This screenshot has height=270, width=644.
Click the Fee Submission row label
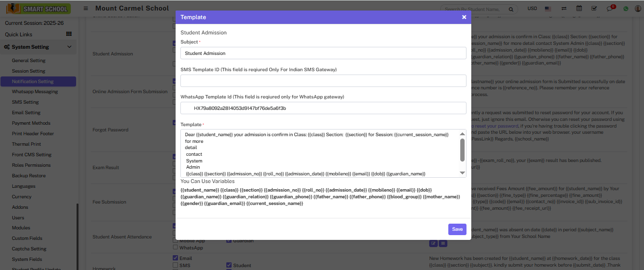click(x=109, y=202)
